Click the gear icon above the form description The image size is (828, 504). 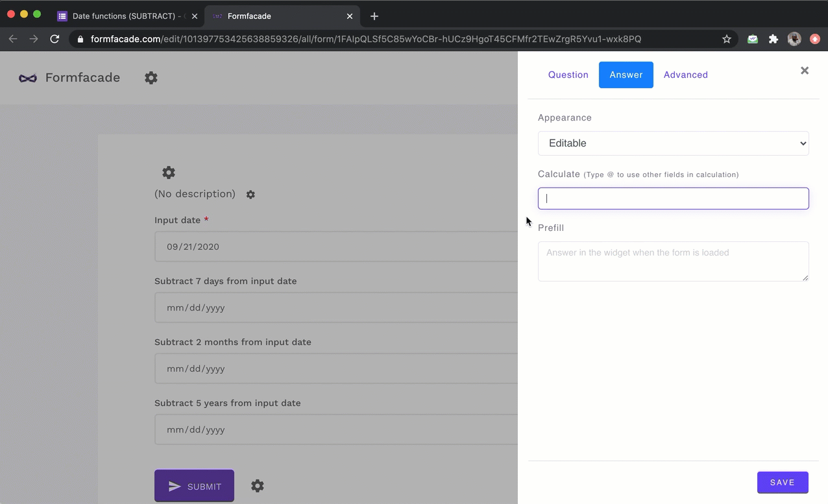(x=169, y=173)
